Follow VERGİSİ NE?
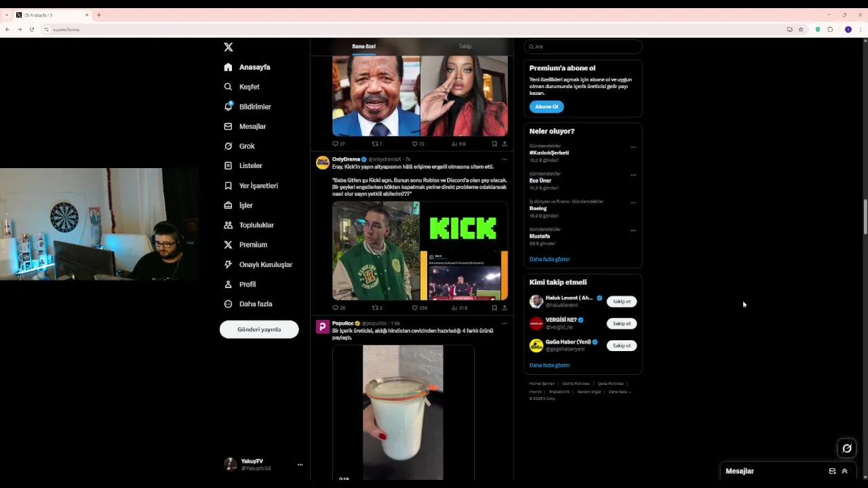 point(622,323)
